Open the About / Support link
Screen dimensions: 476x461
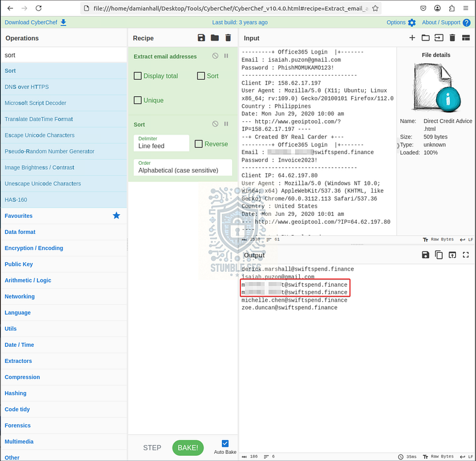(x=441, y=23)
